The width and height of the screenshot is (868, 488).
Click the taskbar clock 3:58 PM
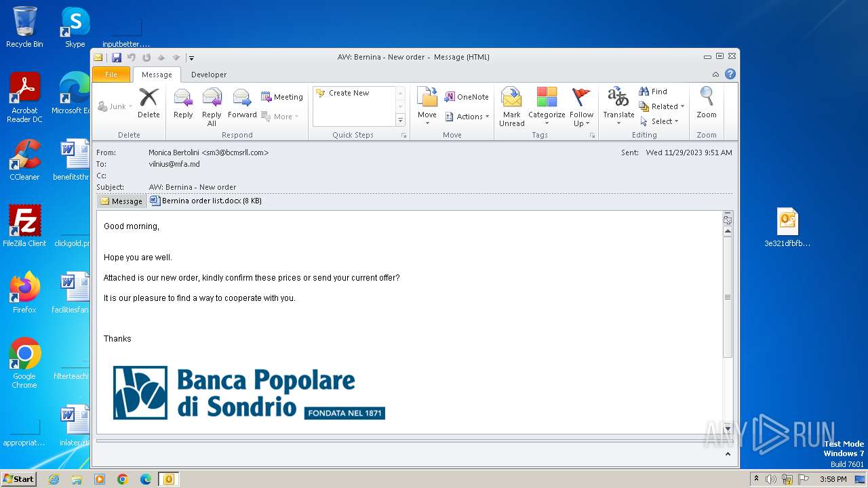(833, 479)
